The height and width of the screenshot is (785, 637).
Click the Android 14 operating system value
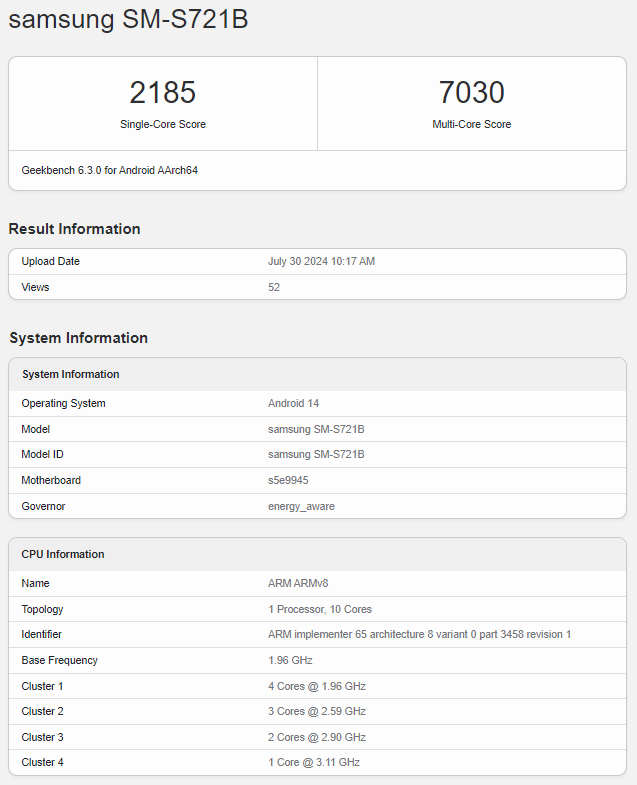[293, 404]
